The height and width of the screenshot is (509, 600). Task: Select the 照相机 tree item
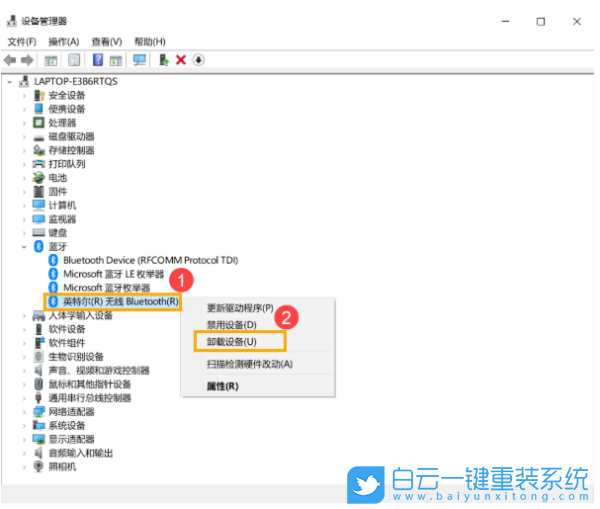click(x=62, y=467)
